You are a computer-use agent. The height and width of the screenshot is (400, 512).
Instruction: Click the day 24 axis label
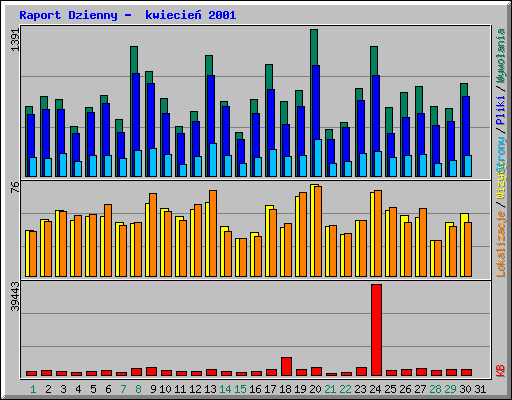375,389
